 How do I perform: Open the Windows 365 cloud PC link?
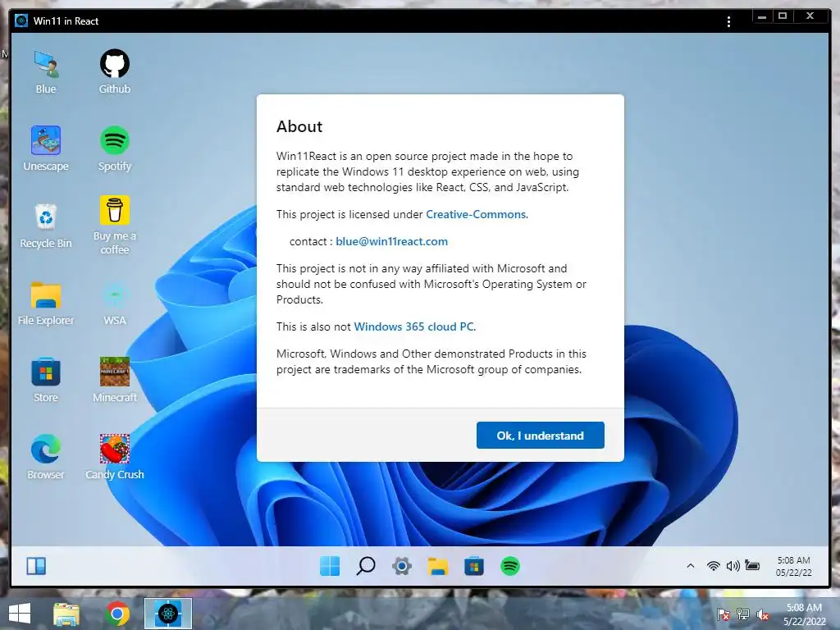coord(414,326)
